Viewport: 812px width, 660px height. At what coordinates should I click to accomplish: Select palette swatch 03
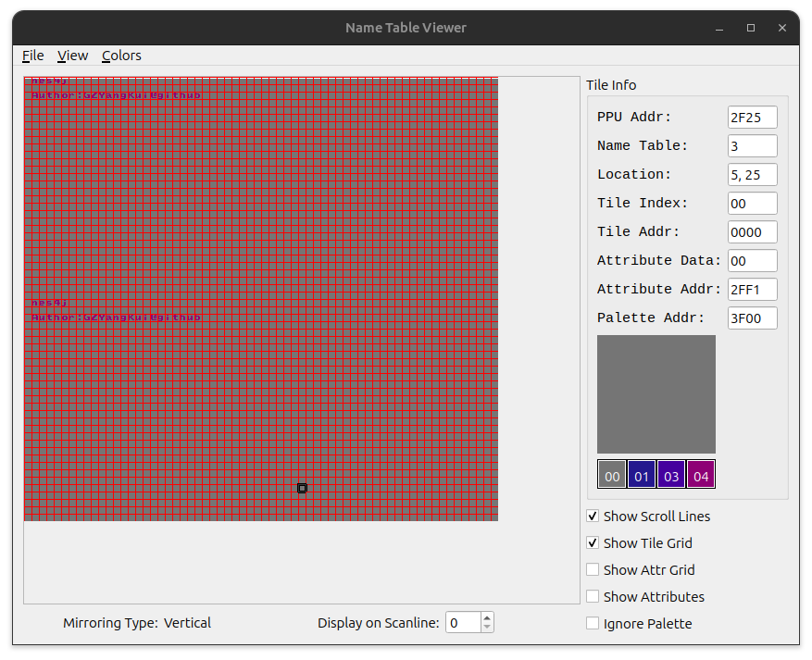click(671, 475)
